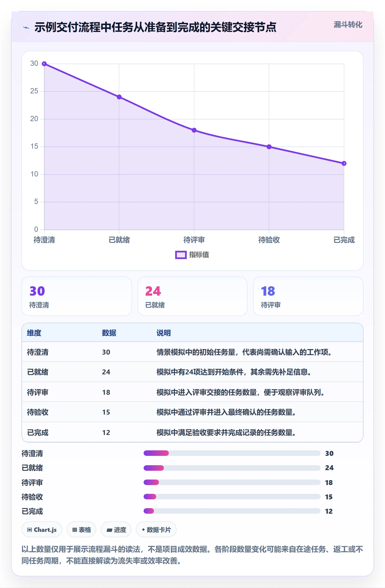
Task: Click the 已完成 data point at 12
Action: (x=344, y=164)
